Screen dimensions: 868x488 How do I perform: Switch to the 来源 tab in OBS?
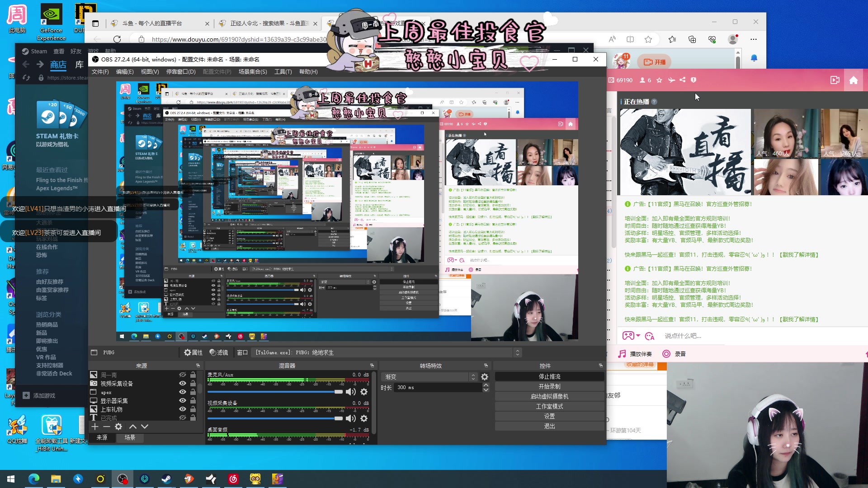[x=102, y=438]
